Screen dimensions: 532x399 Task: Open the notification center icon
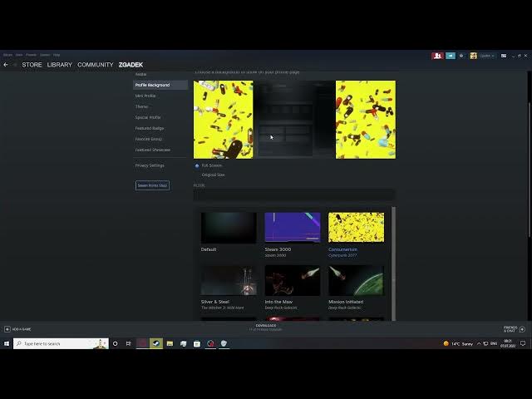[523, 343]
